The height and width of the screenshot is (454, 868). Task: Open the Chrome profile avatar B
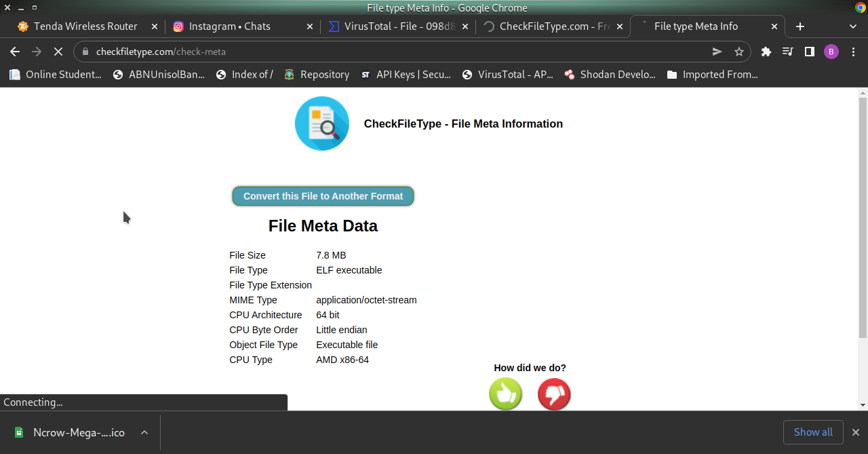pos(831,52)
